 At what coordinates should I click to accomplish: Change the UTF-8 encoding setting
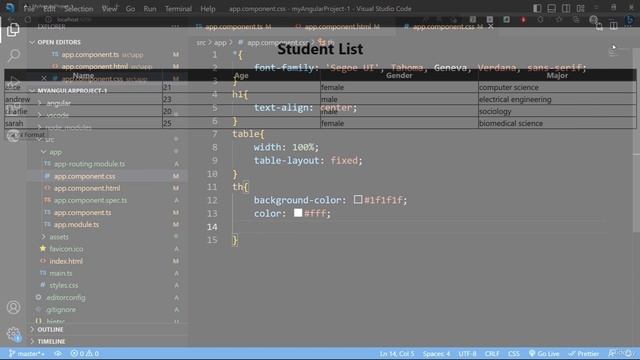[x=467, y=353]
